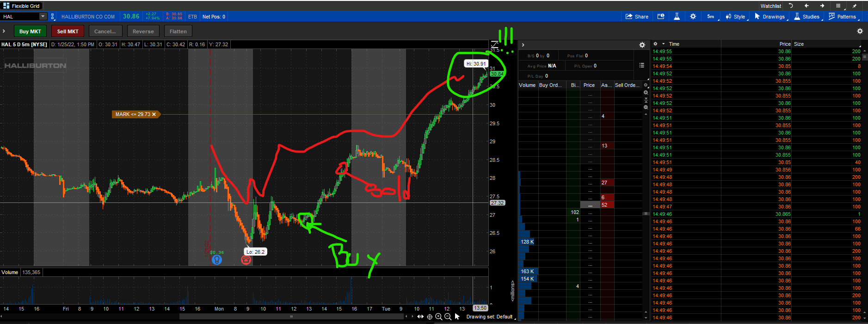
Task: Click the zoom in magnifier icon
Action: 438,317
